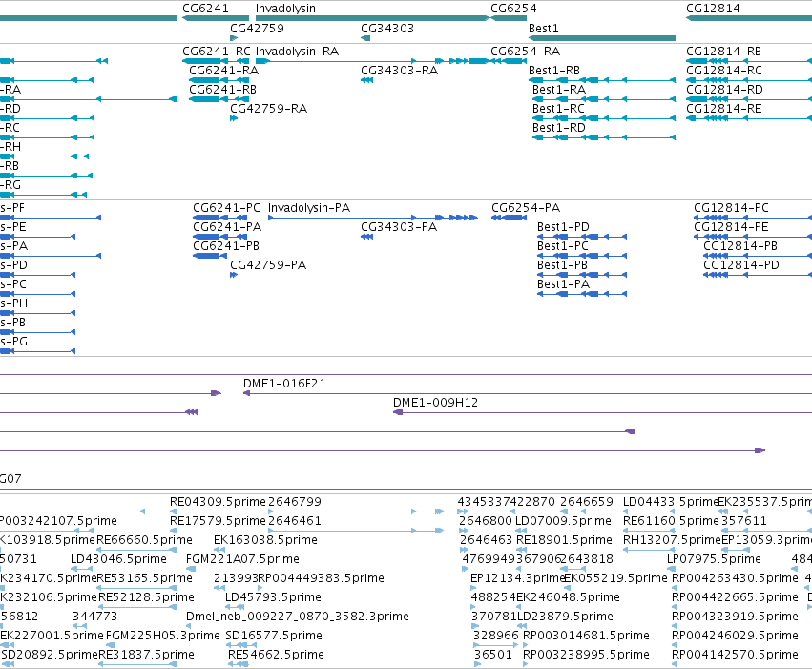Select transcript CG6241-RB
The width and height of the screenshot is (812, 669).
coord(222,90)
